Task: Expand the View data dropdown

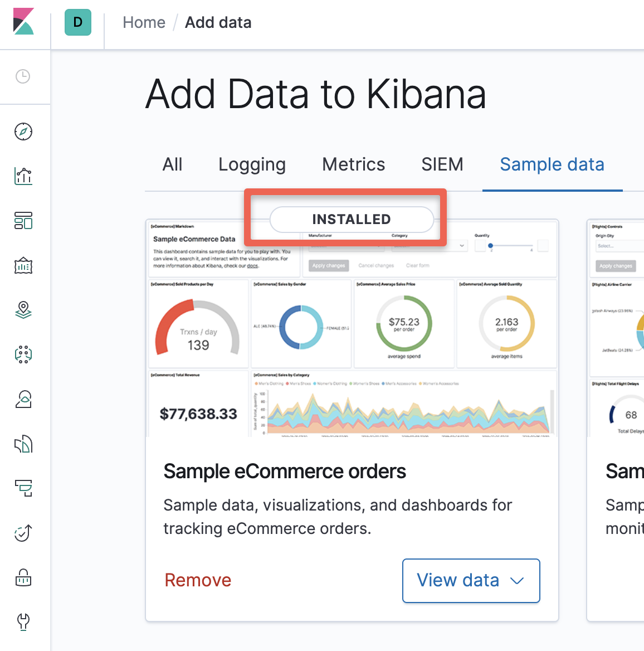Action: tap(471, 580)
